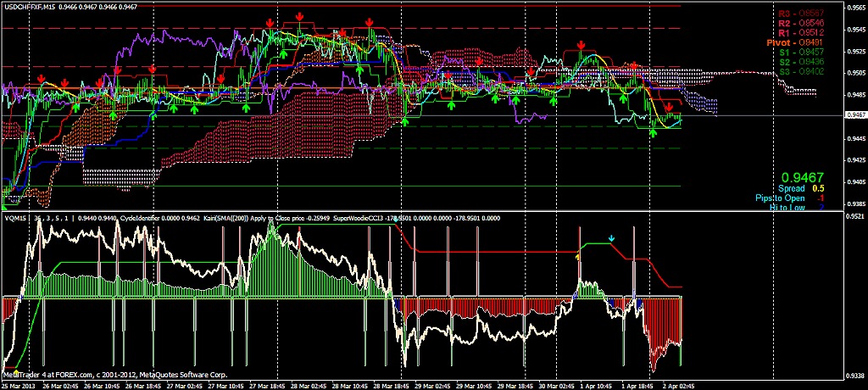Viewport: 868px width, 390px height.
Task: Click the green triangle at the chart's bottom-left corner
Action: [5, 206]
